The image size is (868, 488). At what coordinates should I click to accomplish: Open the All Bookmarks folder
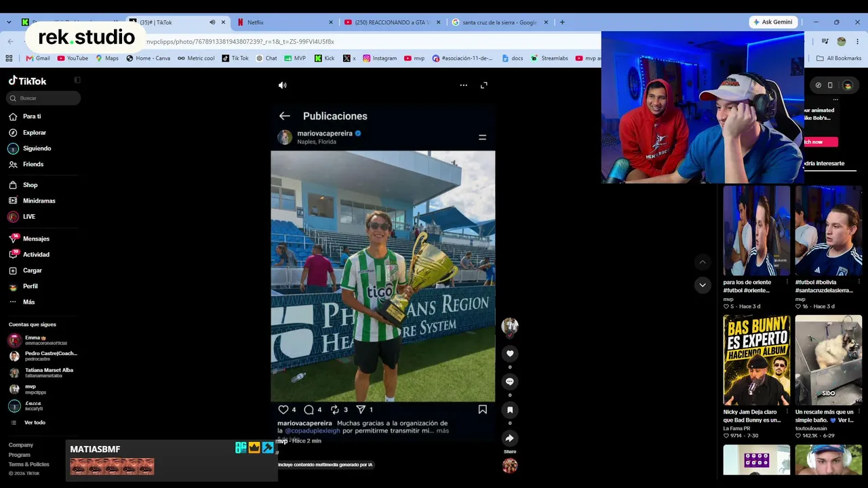839,58
